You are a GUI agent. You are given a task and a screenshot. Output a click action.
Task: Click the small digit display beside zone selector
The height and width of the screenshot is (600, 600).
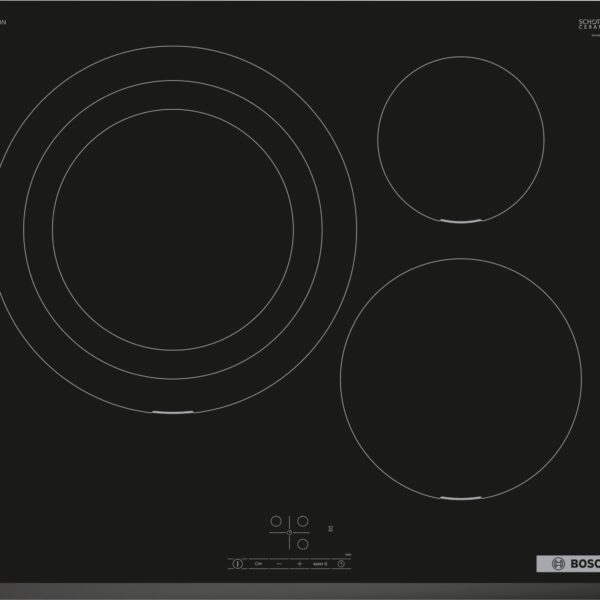pyautogui.click(x=331, y=530)
